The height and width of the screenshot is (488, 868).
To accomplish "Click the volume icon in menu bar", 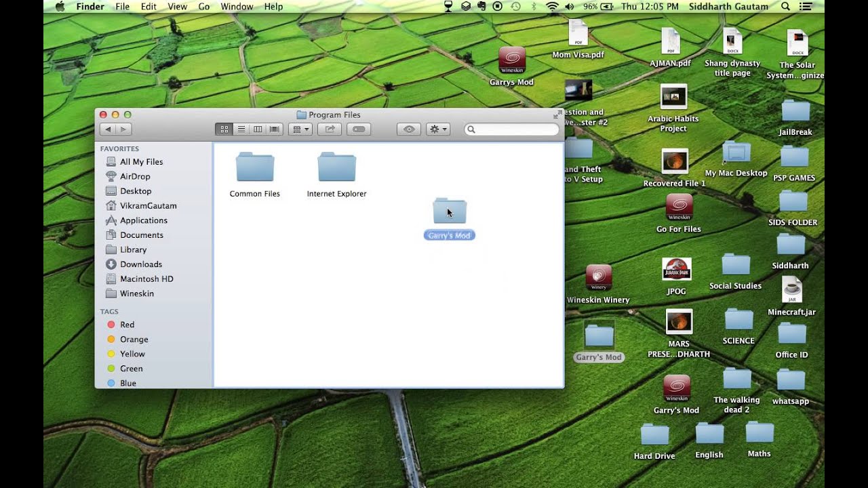I will click(x=569, y=7).
